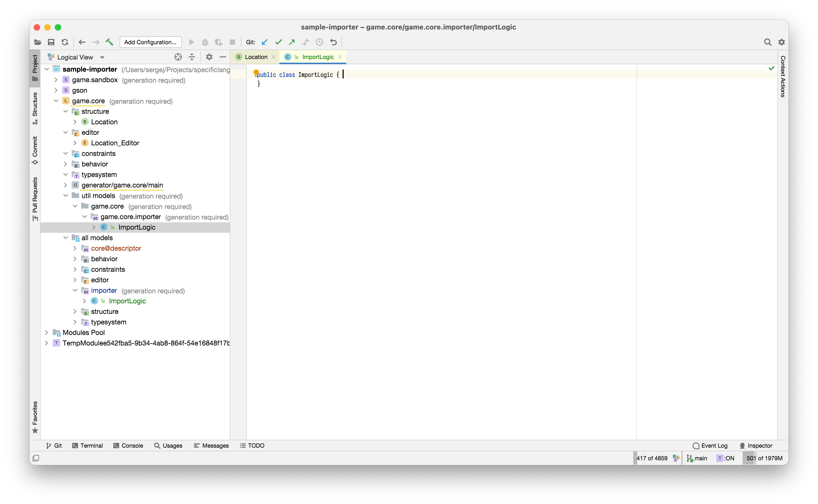818x504 pixels.
Task: Close the Location tab
Action: click(x=274, y=57)
